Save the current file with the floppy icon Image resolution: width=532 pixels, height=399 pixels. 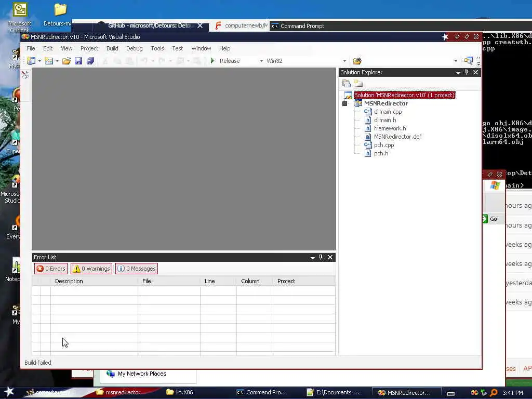pyautogui.click(x=78, y=61)
